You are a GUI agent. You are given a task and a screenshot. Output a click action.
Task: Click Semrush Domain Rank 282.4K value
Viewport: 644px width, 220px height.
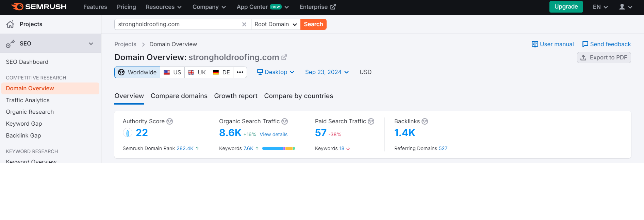point(185,148)
